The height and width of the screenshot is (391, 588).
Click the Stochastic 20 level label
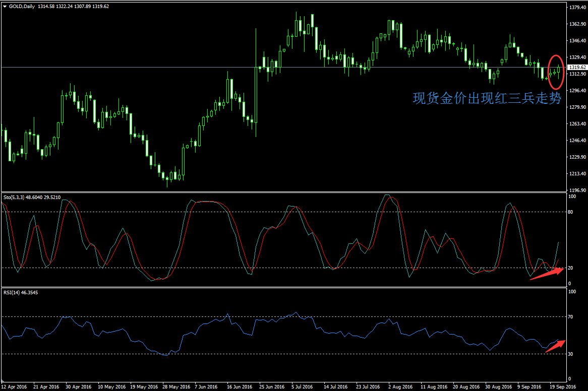click(x=570, y=268)
